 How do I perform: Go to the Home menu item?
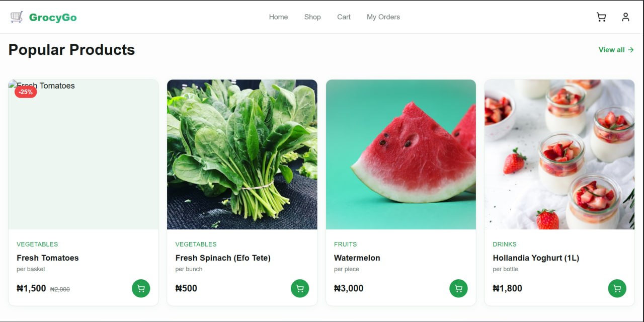point(278,17)
